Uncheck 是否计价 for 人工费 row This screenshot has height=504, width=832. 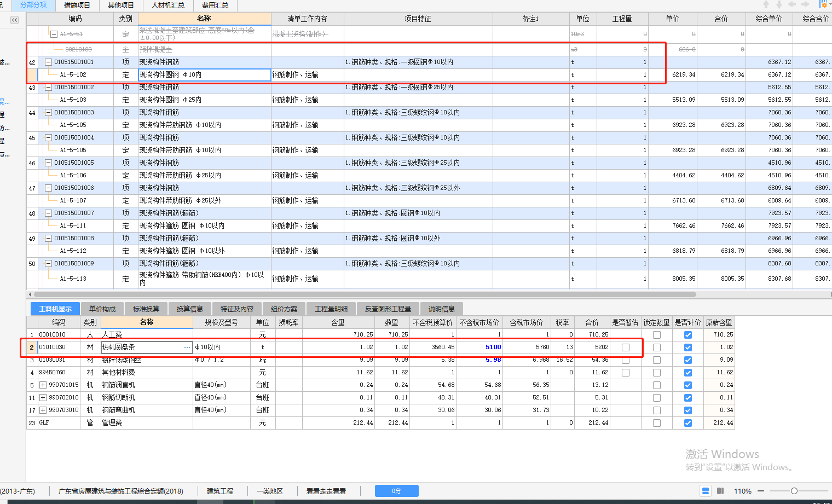pos(688,335)
